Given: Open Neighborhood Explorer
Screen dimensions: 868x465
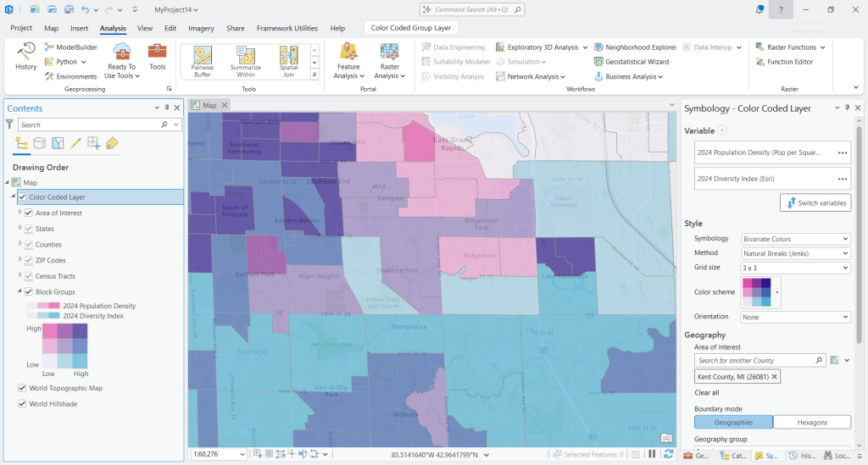Looking at the screenshot, I should point(635,47).
